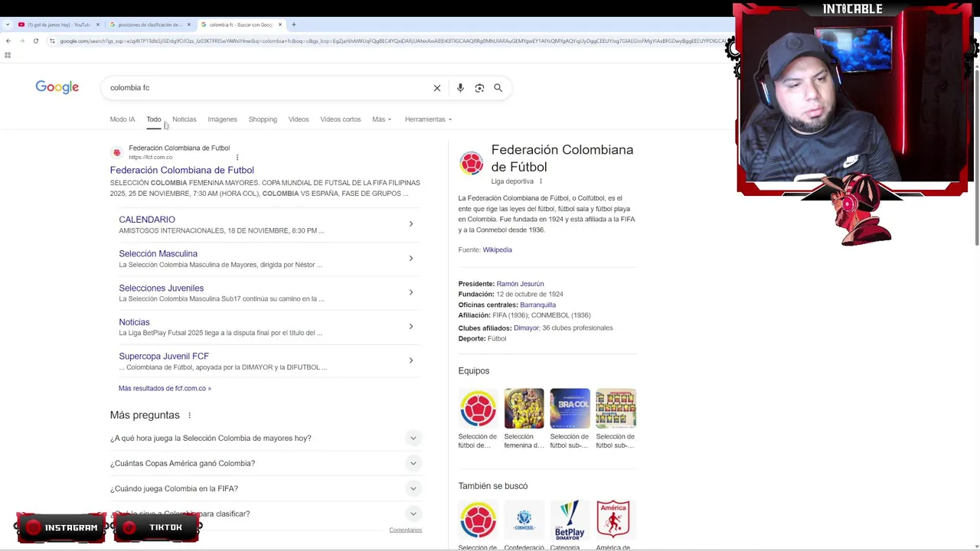Expand the CALENDARIO sitelink arrow
Viewport: 980px width, 551px height.
point(411,224)
